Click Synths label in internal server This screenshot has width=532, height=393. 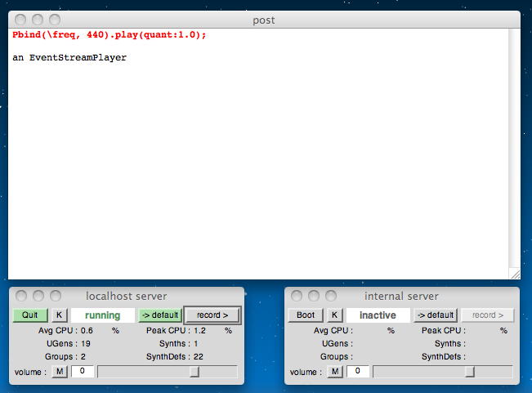[x=450, y=343]
